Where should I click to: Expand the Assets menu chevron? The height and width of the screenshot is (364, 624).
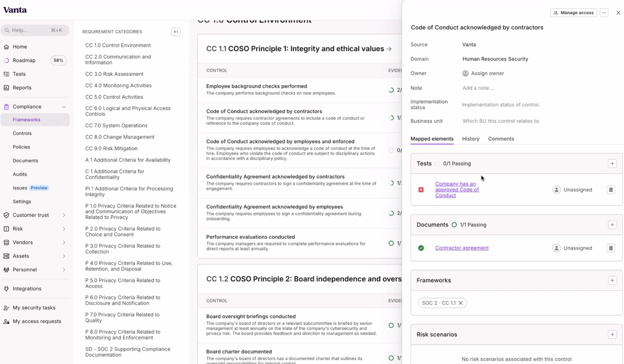click(64, 256)
